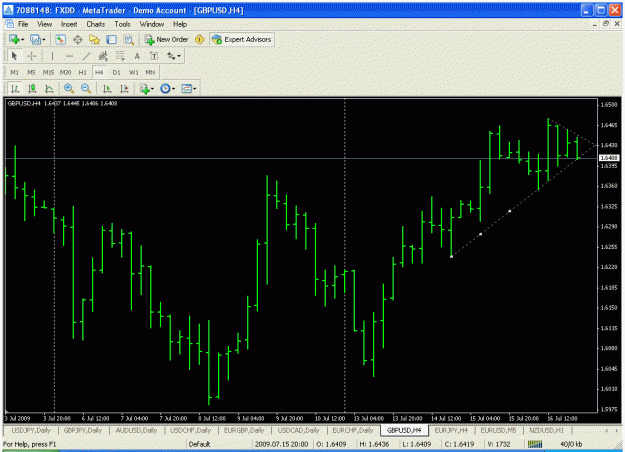Switch chart to Candlesticks mode
The image size is (625, 452).
tap(32, 88)
